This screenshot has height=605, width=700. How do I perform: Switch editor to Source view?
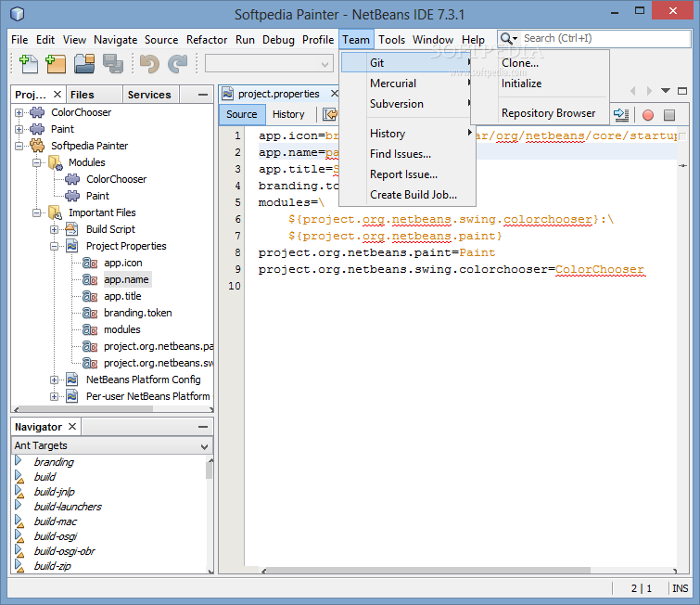241,114
